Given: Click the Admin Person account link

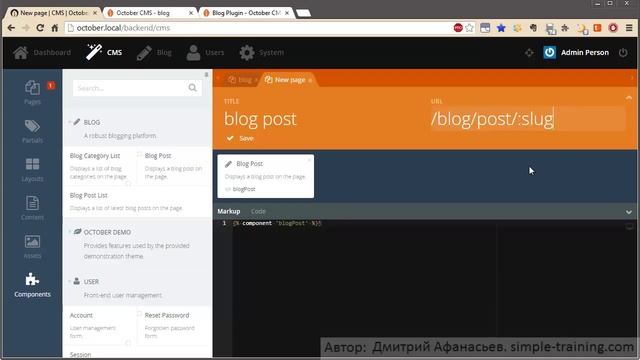Looking at the screenshot, I should (584, 52).
